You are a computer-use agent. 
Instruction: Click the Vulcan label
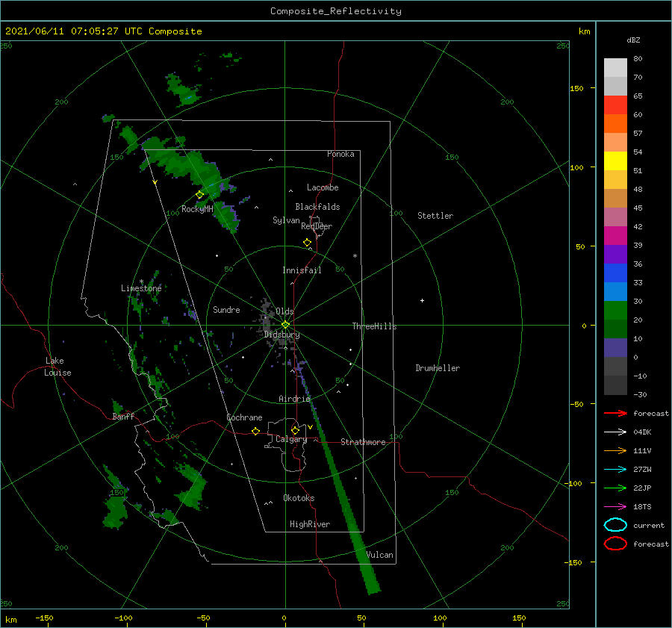379,555
